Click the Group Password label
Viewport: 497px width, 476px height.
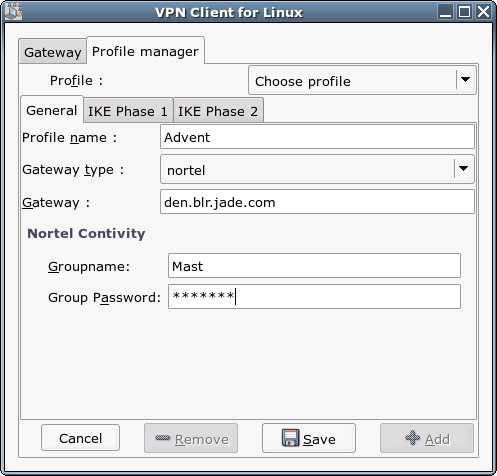click(x=104, y=297)
